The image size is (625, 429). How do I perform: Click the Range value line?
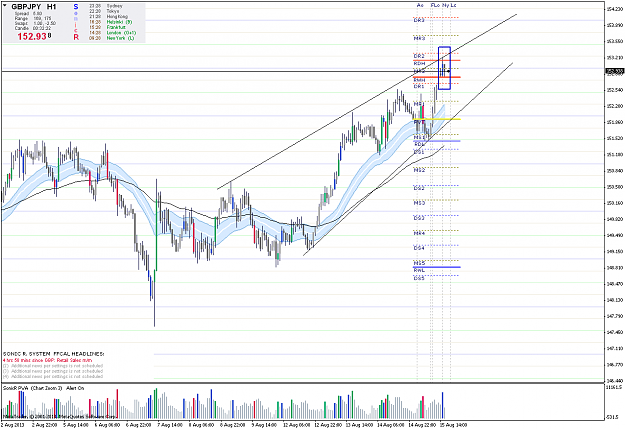[33, 18]
